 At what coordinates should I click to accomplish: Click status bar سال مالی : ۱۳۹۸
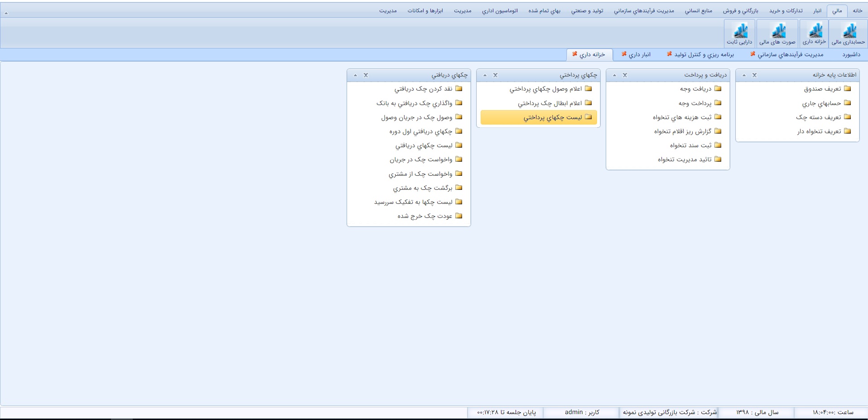pos(757,412)
